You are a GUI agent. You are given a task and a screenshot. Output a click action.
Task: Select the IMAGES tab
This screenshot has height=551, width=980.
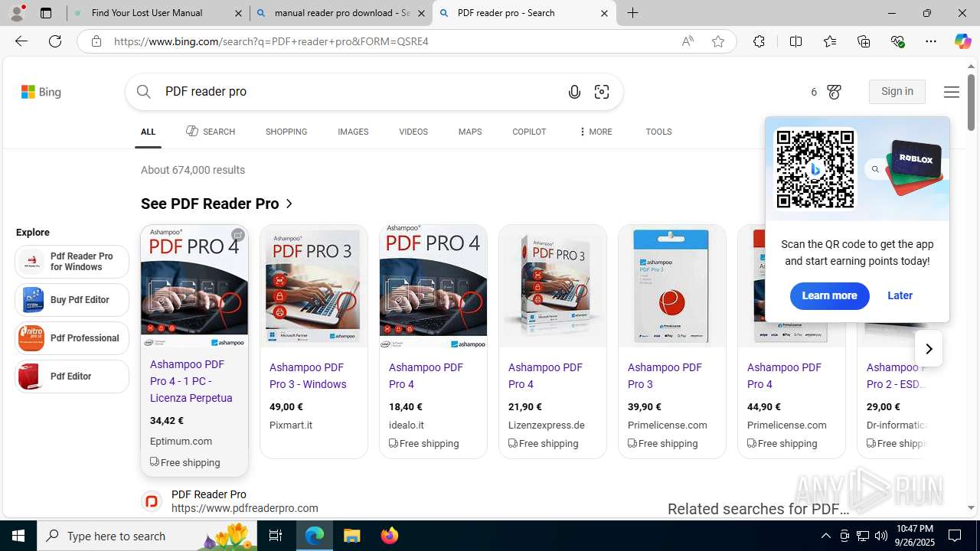click(353, 132)
